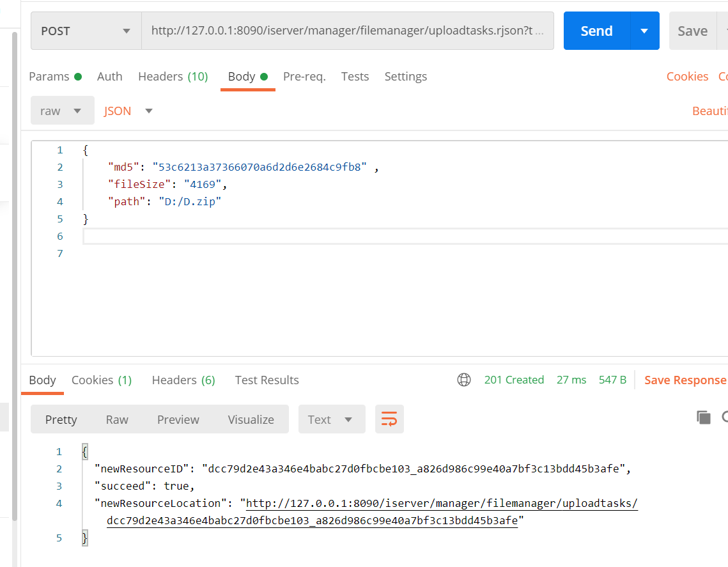Select the Raw response view

pos(117,419)
